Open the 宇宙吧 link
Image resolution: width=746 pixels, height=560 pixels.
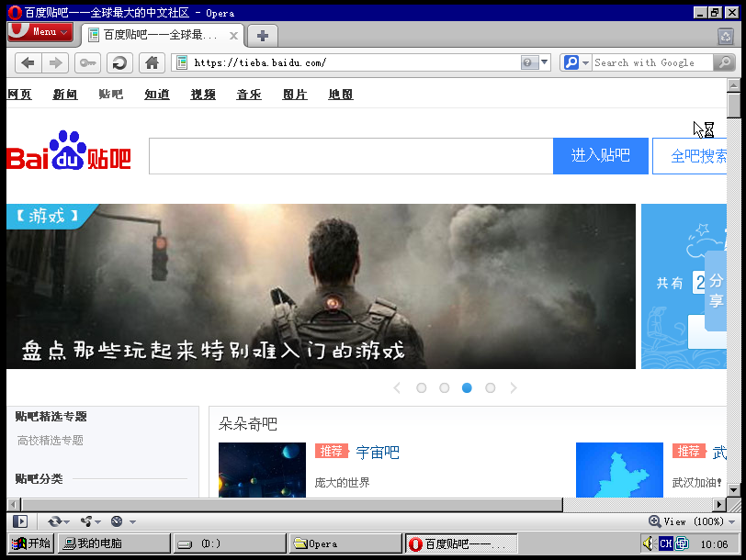(378, 452)
